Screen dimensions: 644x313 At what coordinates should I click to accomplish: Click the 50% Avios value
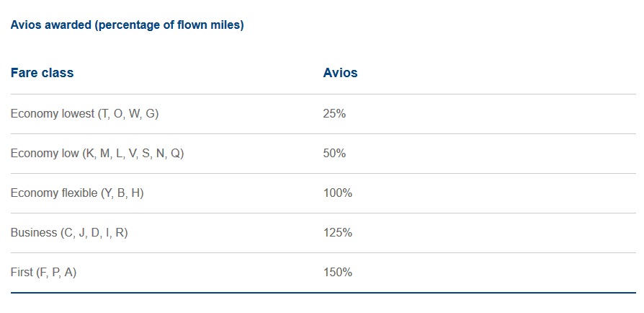(x=334, y=154)
